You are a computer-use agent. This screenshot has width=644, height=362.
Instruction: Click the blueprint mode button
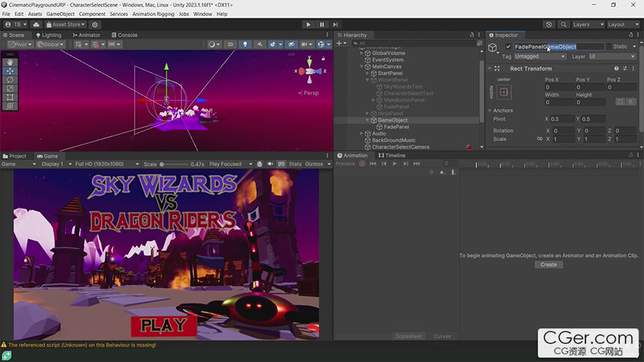click(620, 102)
